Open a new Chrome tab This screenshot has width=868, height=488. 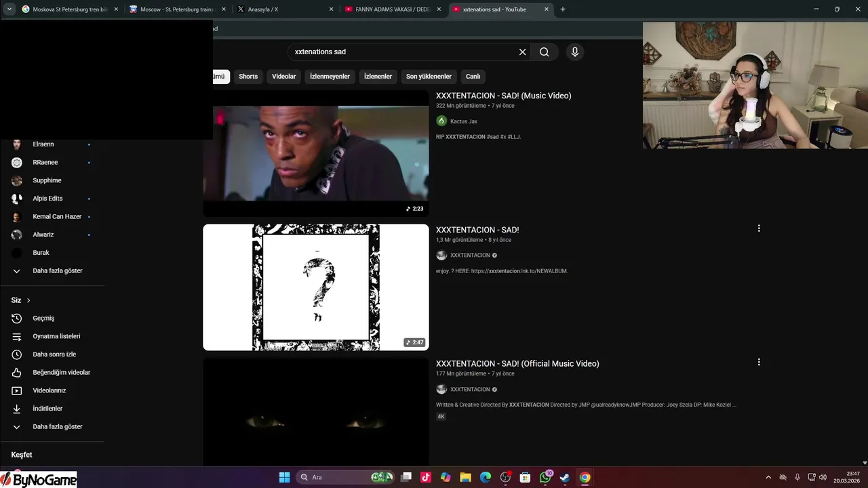coord(563,9)
